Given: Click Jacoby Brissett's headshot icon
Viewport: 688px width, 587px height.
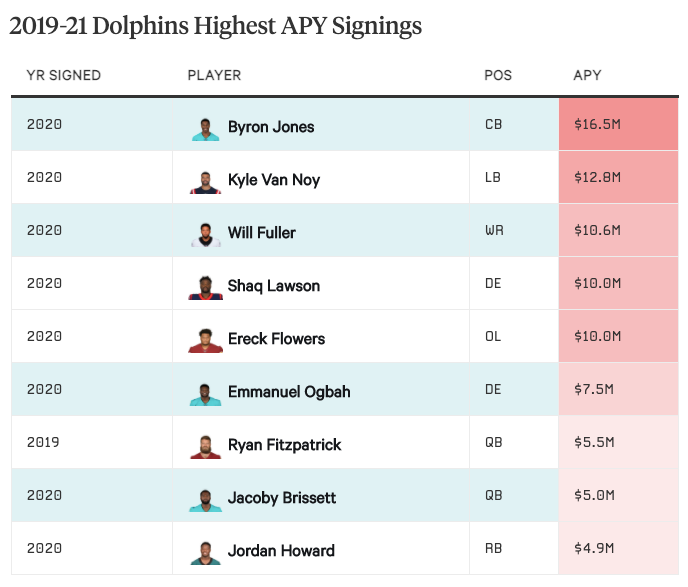Looking at the screenshot, I should [x=205, y=499].
